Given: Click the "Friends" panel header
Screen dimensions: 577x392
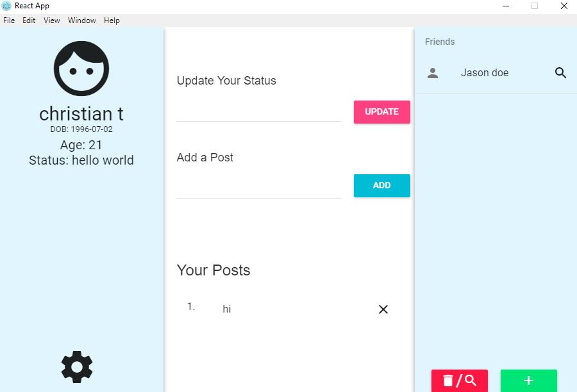Looking at the screenshot, I should (440, 42).
